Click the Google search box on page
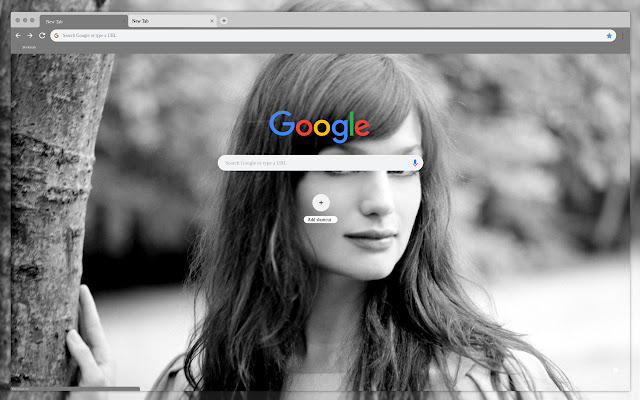The width and height of the screenshot is (640, 400). 320,163
